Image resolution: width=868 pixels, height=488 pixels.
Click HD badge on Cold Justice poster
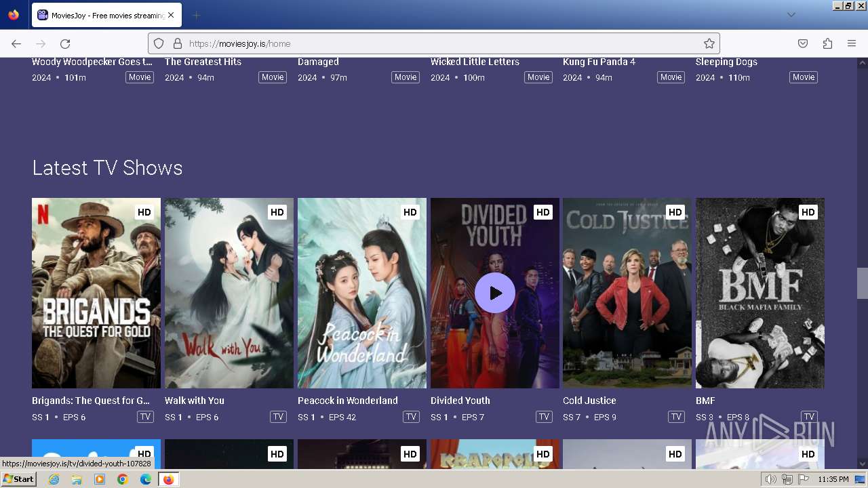click(675, 212)
